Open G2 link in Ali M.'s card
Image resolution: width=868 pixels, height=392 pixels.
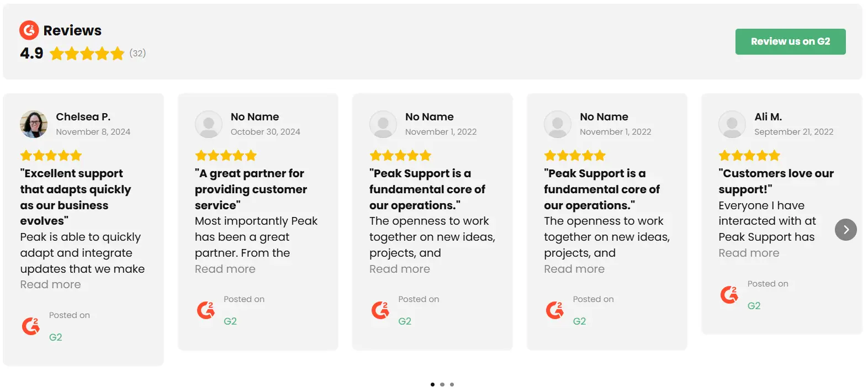click(754, 306)
